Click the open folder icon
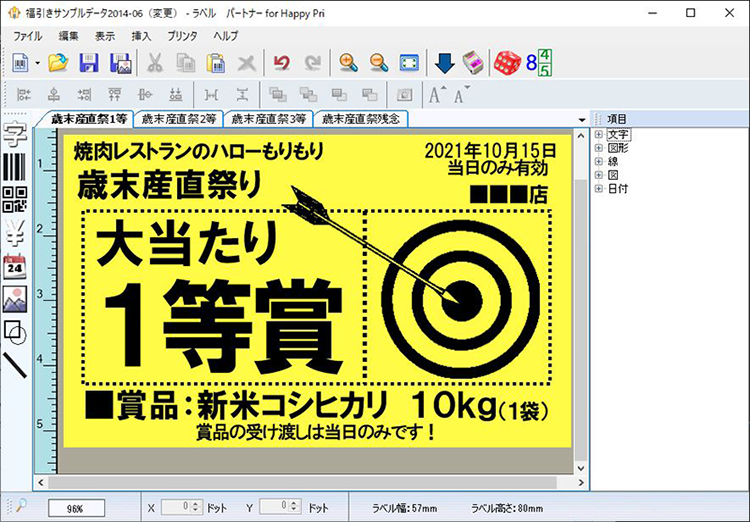750x522 pixels. click(x=58, y=63)
